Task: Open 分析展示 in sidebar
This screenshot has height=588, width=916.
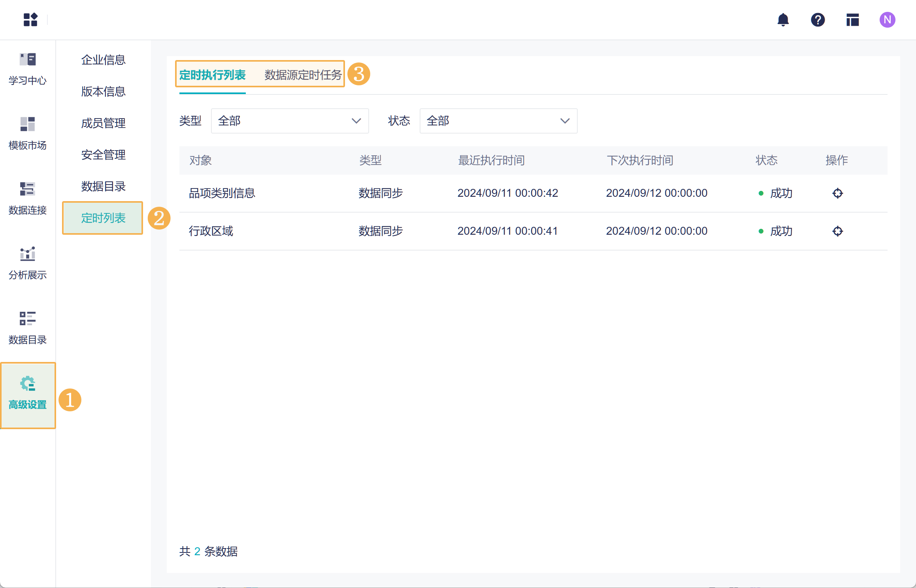Action: click(x=28, y=264)
